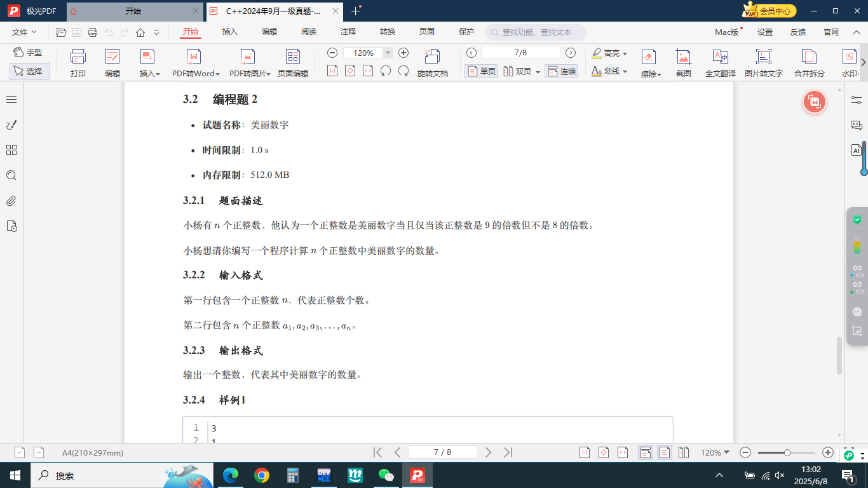Toggle single page icon in bottom bar

coord(665,452)
